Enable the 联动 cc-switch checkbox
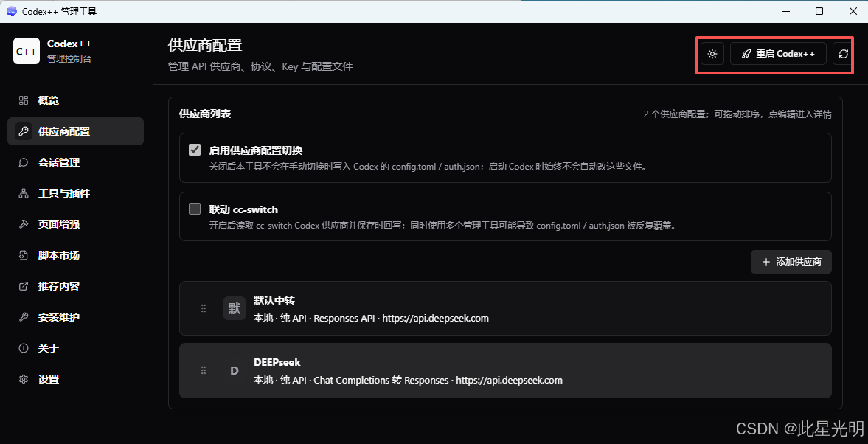 coord(194,209)
